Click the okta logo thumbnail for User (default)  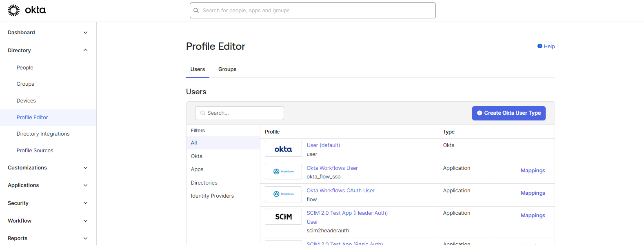point(283,149)
